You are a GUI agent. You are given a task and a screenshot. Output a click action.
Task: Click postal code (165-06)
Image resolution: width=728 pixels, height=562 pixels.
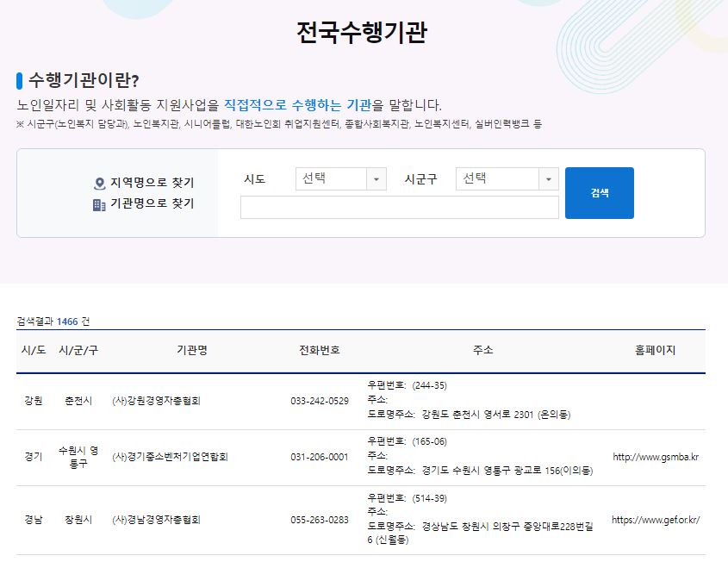[429, 441]
